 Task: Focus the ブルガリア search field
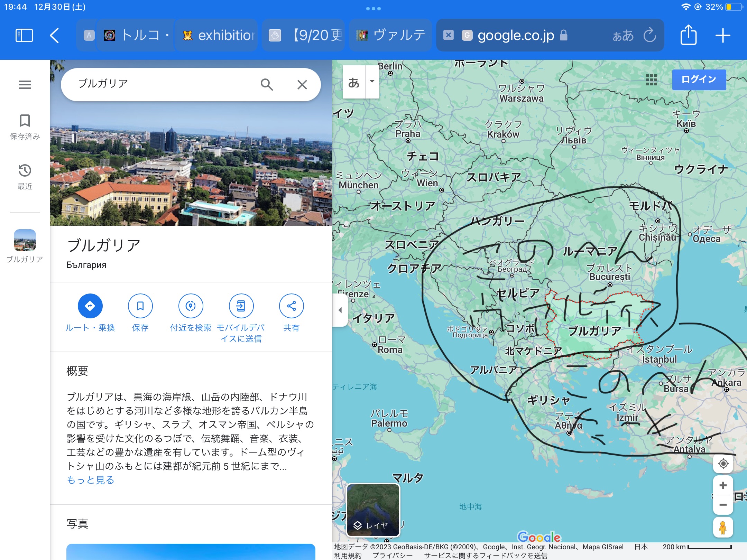pos(163,84)
